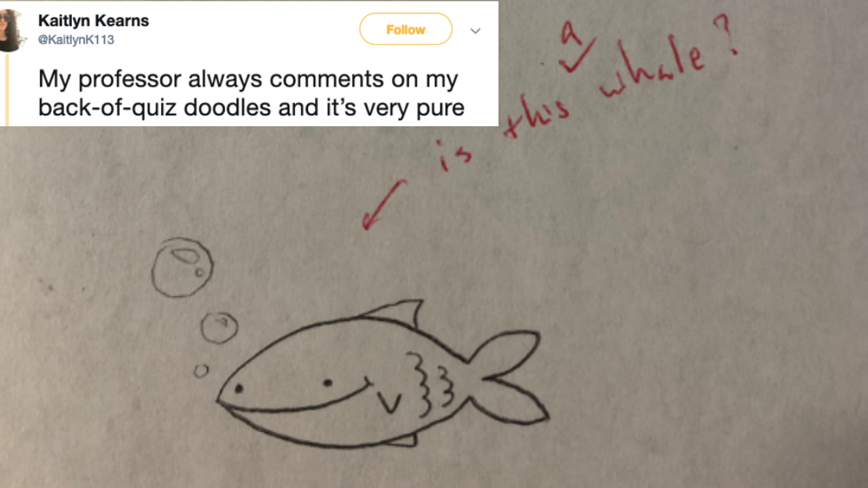The image size is (868, 488).
Task: Open the tweet options chevron menu
Action: [x=475, y=31]
